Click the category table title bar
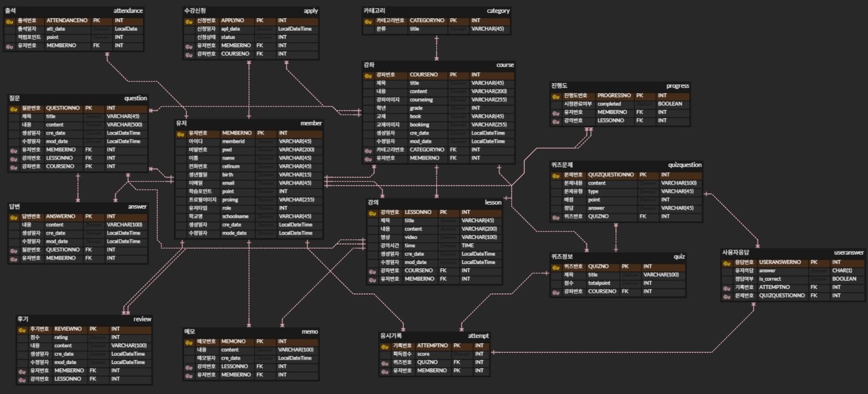This screenshot has width=868, height=394. click(x=436, y=11)
